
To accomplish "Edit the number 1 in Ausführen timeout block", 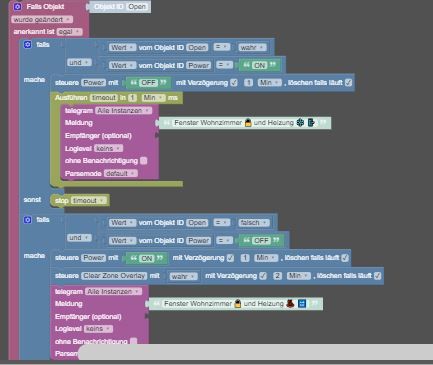I will pyautogui.click(x=132, y=98).
